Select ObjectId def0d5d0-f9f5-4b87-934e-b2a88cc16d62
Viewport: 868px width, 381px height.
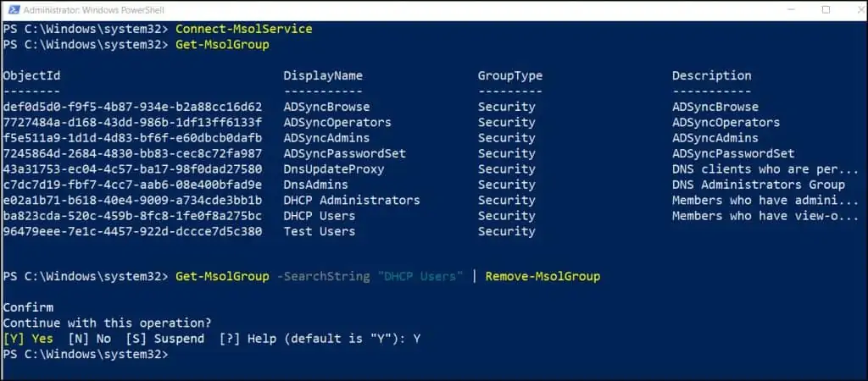[132, 107]
